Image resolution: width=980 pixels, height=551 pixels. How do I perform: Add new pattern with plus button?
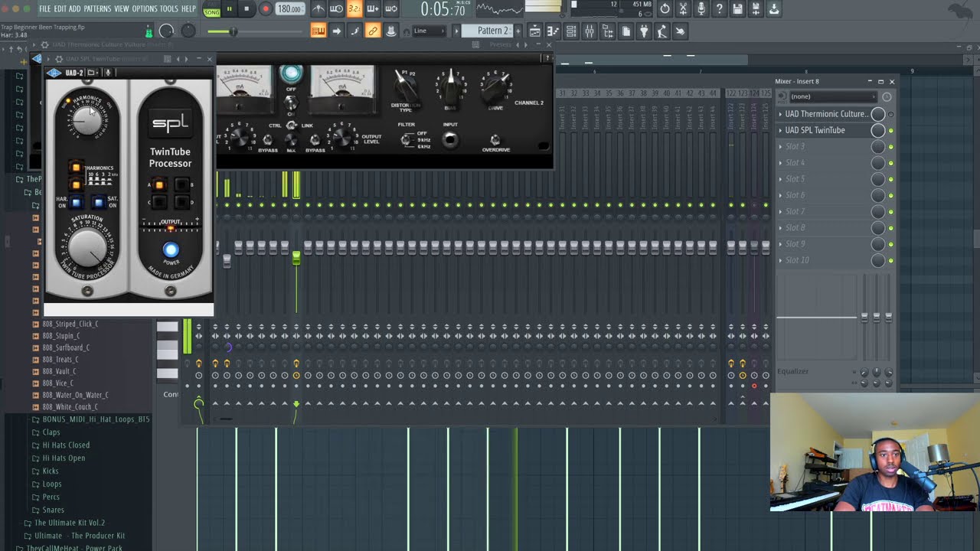(x=518, y=31)
